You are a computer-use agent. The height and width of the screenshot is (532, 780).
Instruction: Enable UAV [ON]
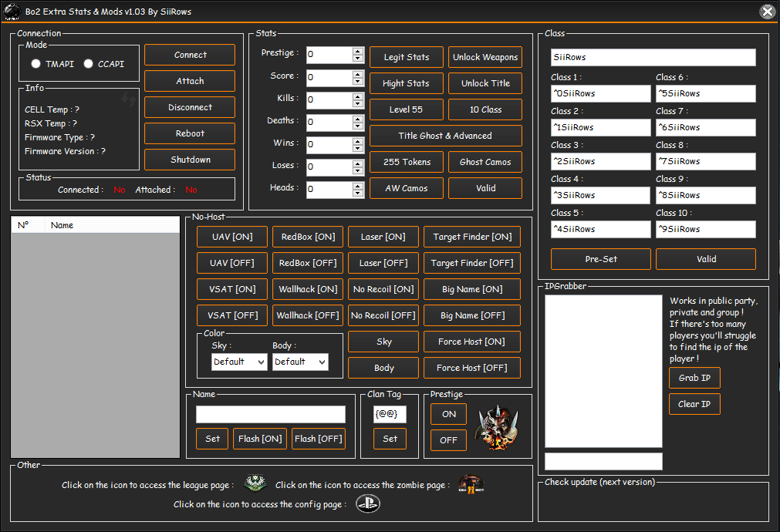(x=232, y=237)
